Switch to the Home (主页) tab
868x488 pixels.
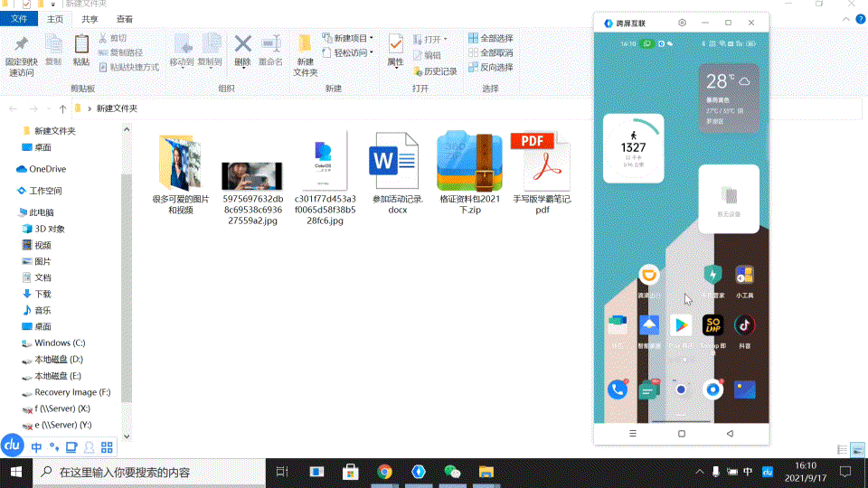[x=55, y=19]
